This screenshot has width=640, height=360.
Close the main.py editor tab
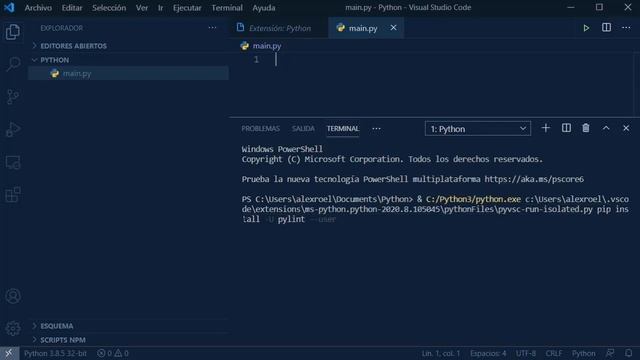tap(393, 28)
